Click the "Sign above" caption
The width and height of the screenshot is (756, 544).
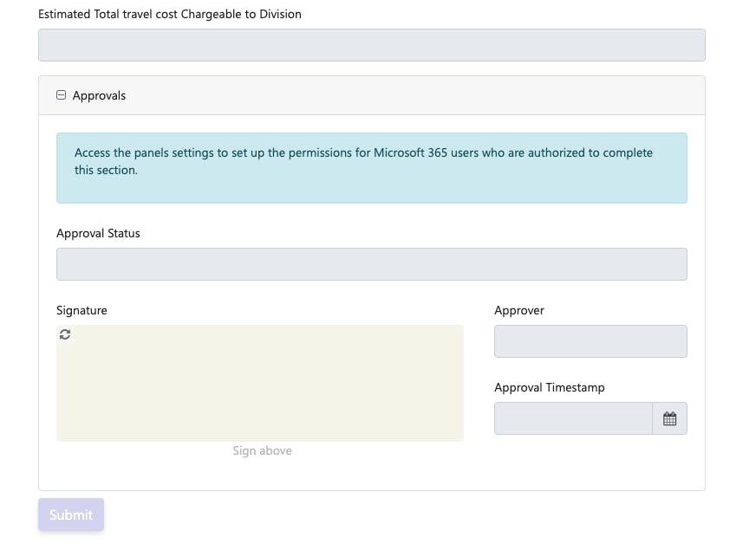pyautogui.click(x=262, y=450)
